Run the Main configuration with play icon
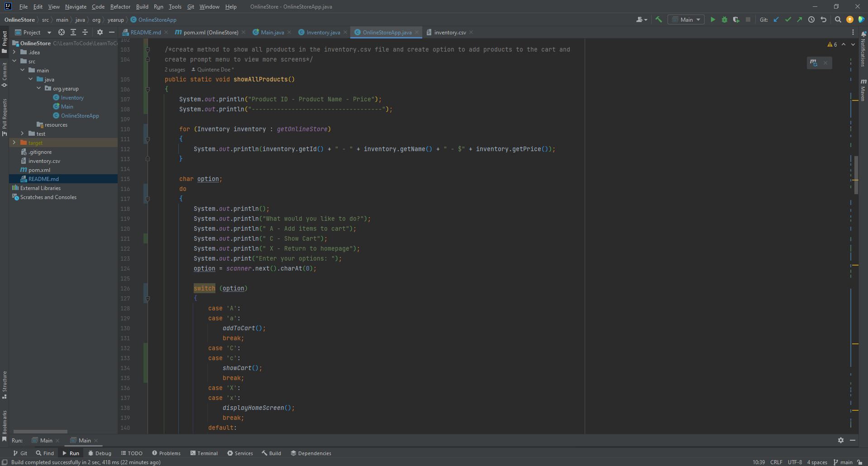The image size is (868, 466). (x=713, y=19)
